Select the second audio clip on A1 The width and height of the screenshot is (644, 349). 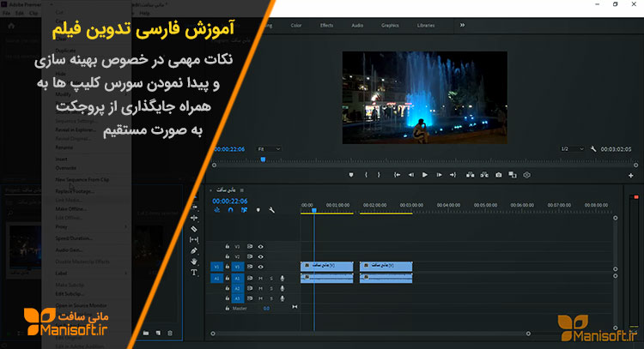pos(386,279)
